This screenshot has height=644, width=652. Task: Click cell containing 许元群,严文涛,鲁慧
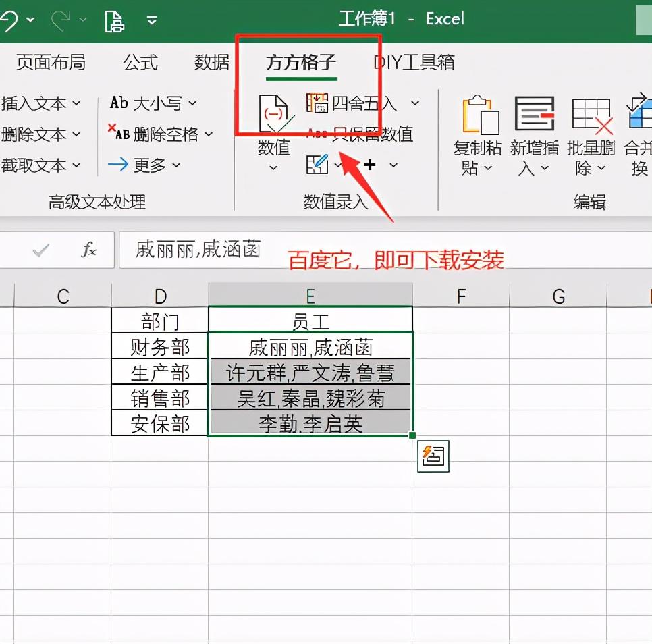(x=310, y=372)
